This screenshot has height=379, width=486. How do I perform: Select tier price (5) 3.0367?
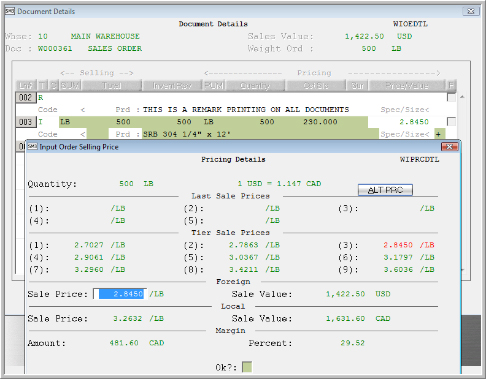pyautogui.click(x=243, y=257)
